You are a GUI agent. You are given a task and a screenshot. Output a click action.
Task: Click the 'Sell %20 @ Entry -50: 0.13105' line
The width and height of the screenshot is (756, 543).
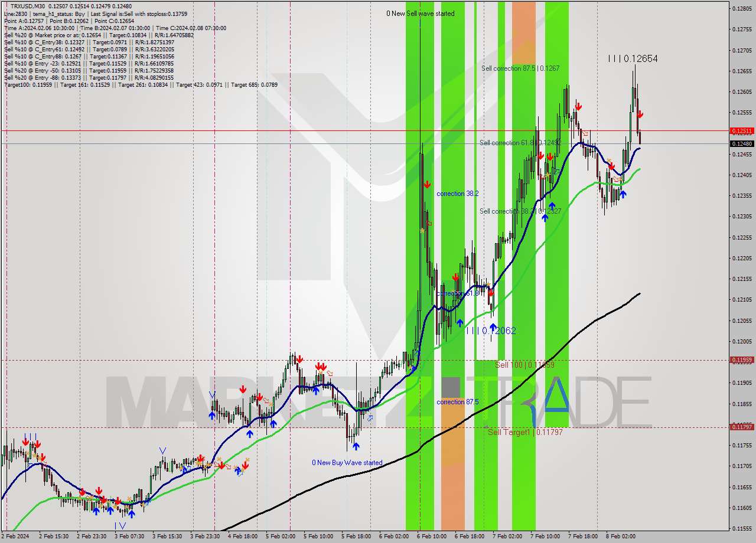[89, 71]
